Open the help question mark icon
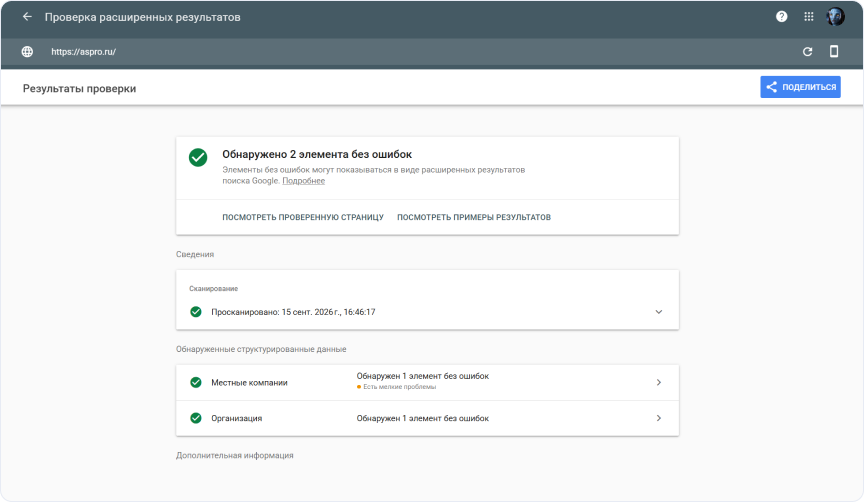The image size is (864, 502). [781, 17]
